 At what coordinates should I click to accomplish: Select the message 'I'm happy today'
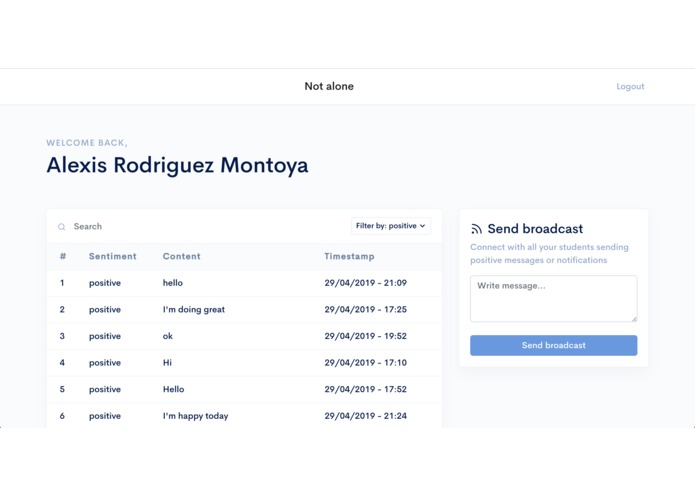click(x=195, y=416)
